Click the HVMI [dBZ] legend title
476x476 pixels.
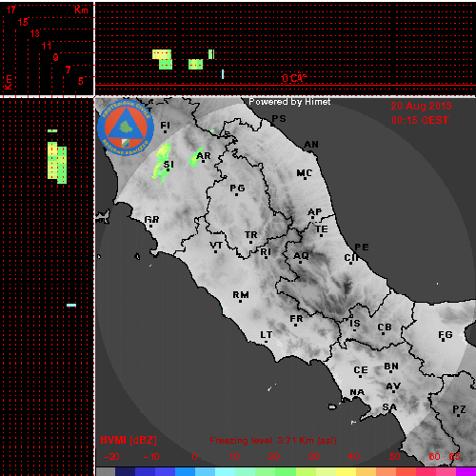(129, 440)
